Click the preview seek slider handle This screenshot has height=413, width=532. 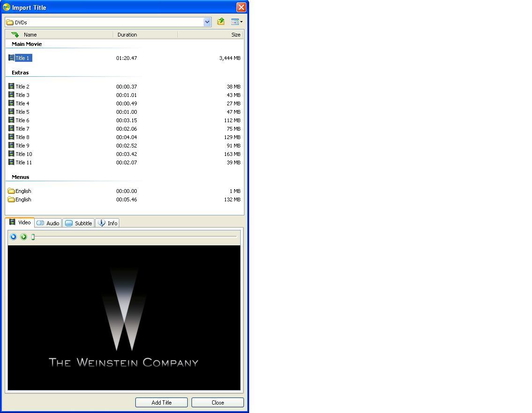(x=33, y=237)
